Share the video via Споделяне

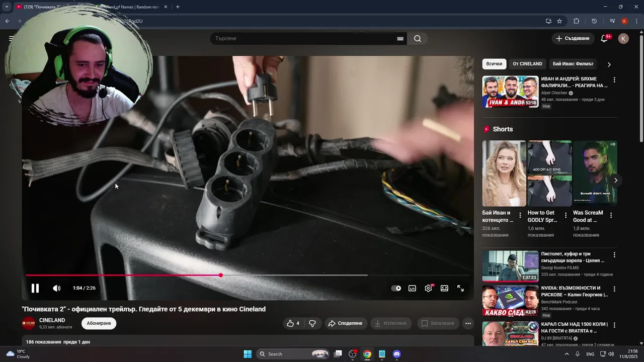pos(346,323)
